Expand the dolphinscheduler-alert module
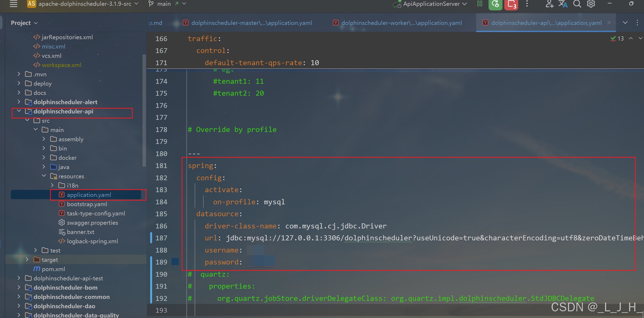This screenshot has height=318, width=644. 19,102
